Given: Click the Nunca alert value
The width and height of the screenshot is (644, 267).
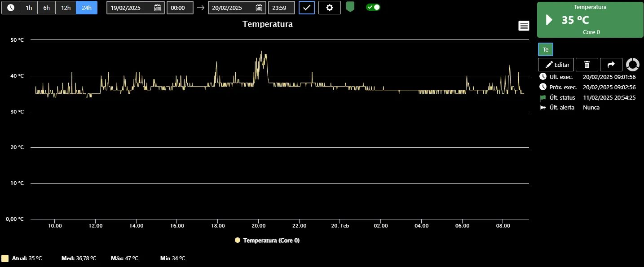Looking at the screenshot, I should (x=591, y=108).
